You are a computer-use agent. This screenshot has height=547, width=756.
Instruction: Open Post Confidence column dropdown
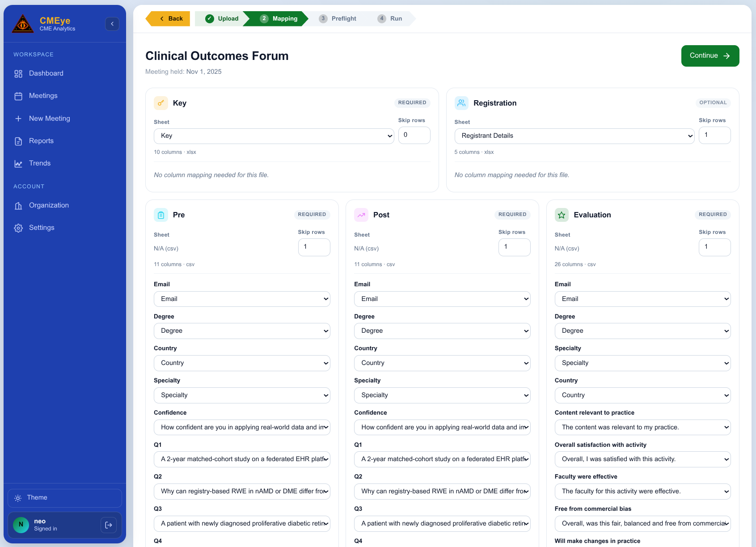coord(442,427)
